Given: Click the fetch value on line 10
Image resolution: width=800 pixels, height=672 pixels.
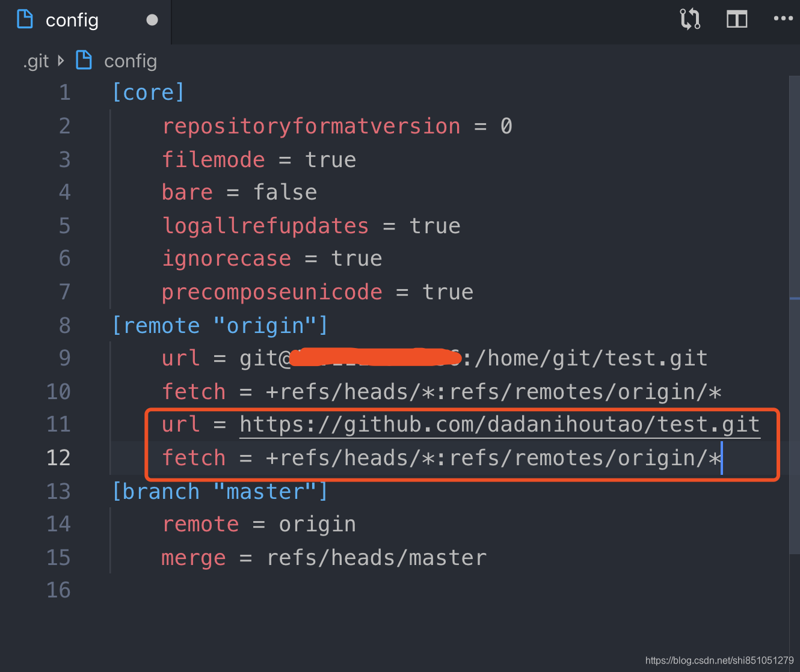Looking at the screenshot, I should 493,392.
